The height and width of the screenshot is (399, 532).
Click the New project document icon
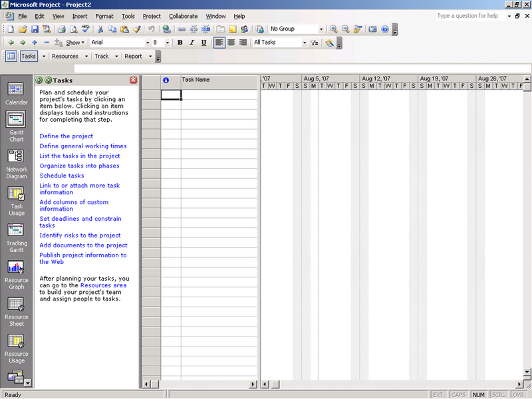(11, 29)
